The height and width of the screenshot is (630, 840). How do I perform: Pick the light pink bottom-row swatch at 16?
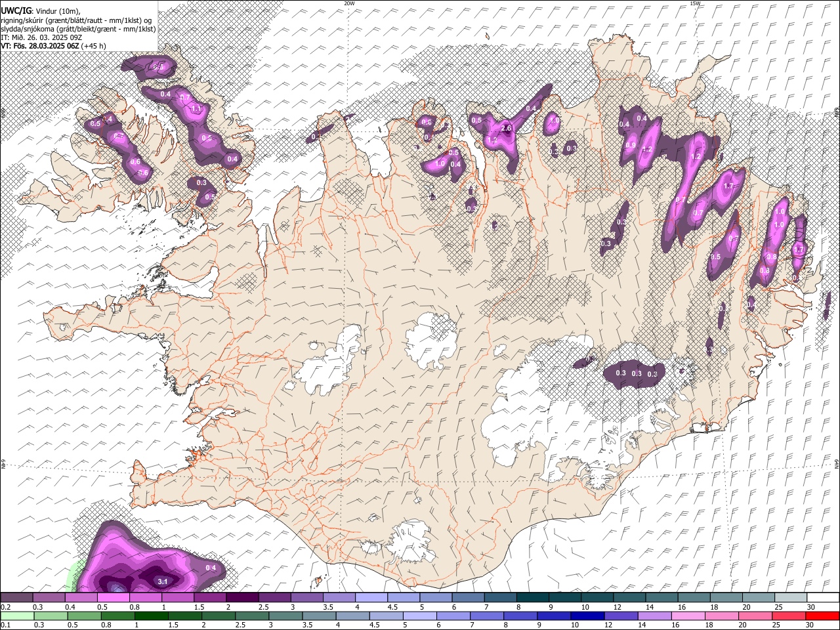click(x=688, y=616)
